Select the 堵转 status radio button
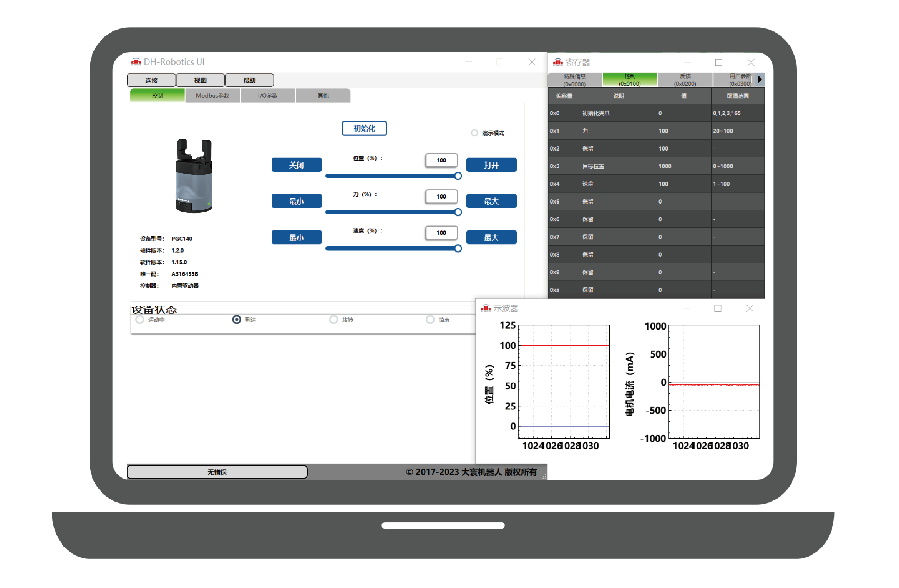The width and height of the screenshot is (899, 588). click(333, 320)
